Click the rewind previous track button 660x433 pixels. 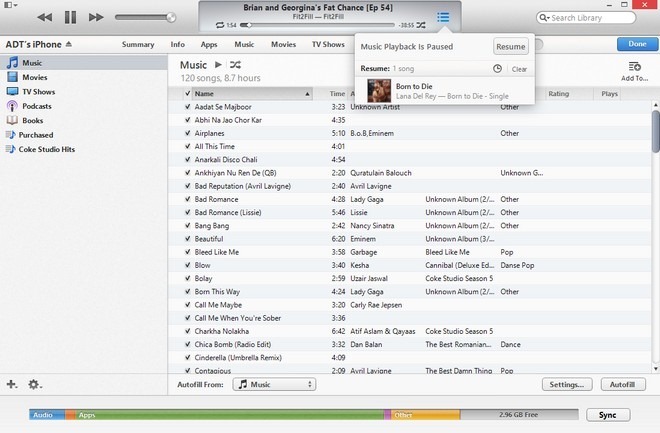pos(45,18)
